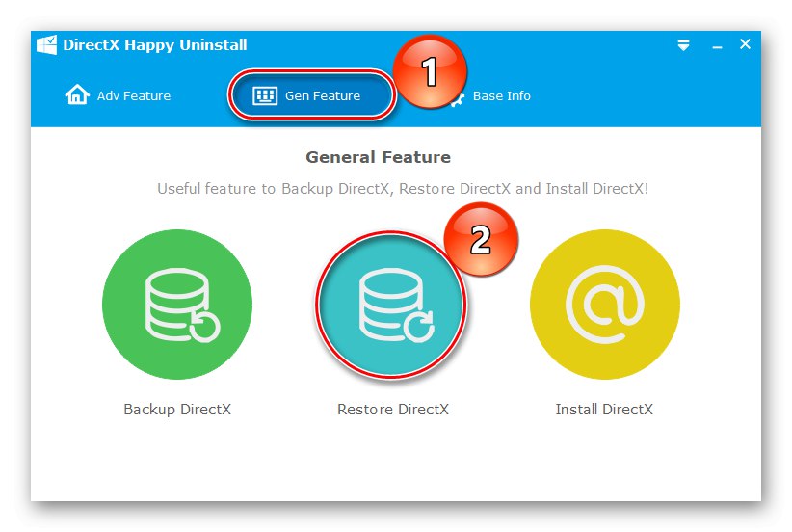The width and height of the screenshot is (792, 532).
Task: Click the DirectX Happy Uninstall title text
Action: 155,45
